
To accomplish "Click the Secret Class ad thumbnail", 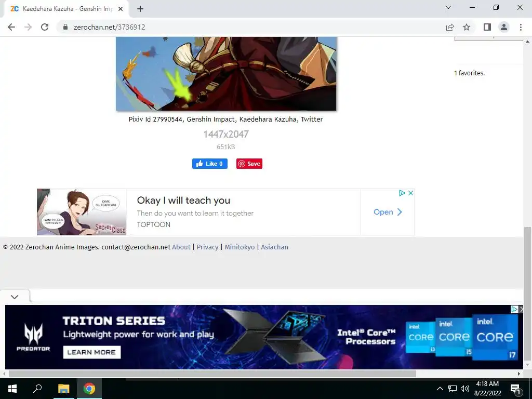I will [82, 212].
